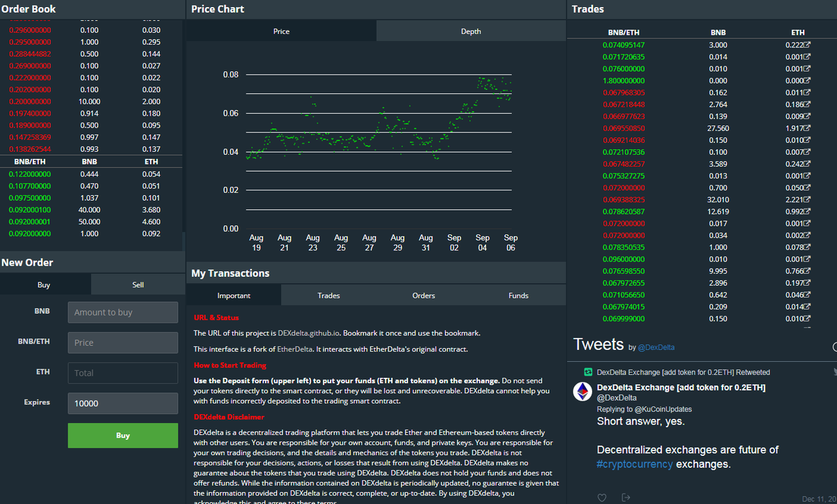Open external link icon for trade 0.066977623
837x504 pixels.
point(808,116)
